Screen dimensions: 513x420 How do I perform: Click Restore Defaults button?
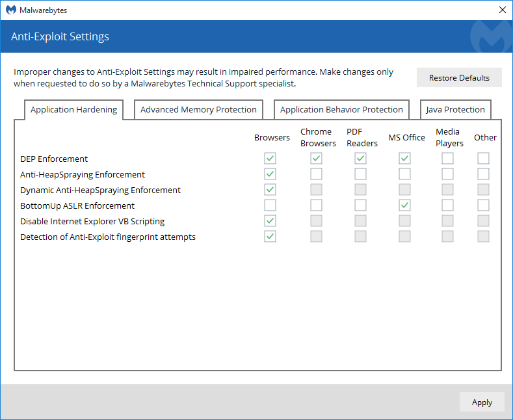(459, 77)
